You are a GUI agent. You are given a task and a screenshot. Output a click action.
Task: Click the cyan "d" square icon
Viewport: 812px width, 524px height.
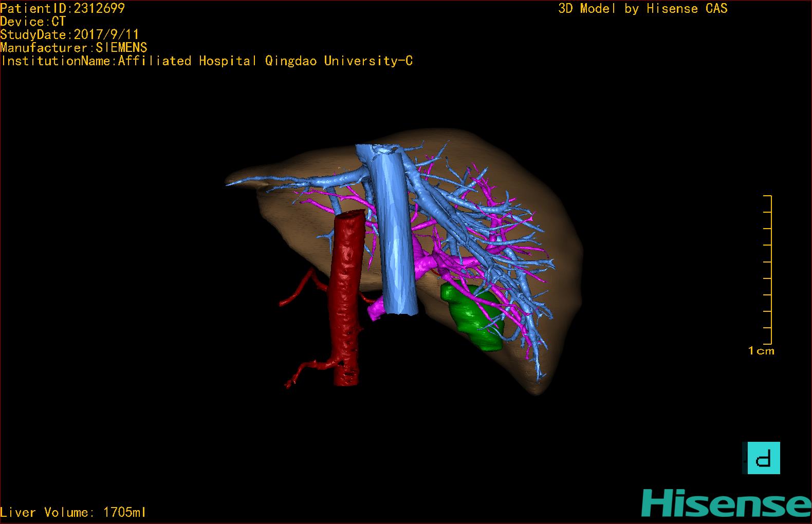tap(763, 458)
